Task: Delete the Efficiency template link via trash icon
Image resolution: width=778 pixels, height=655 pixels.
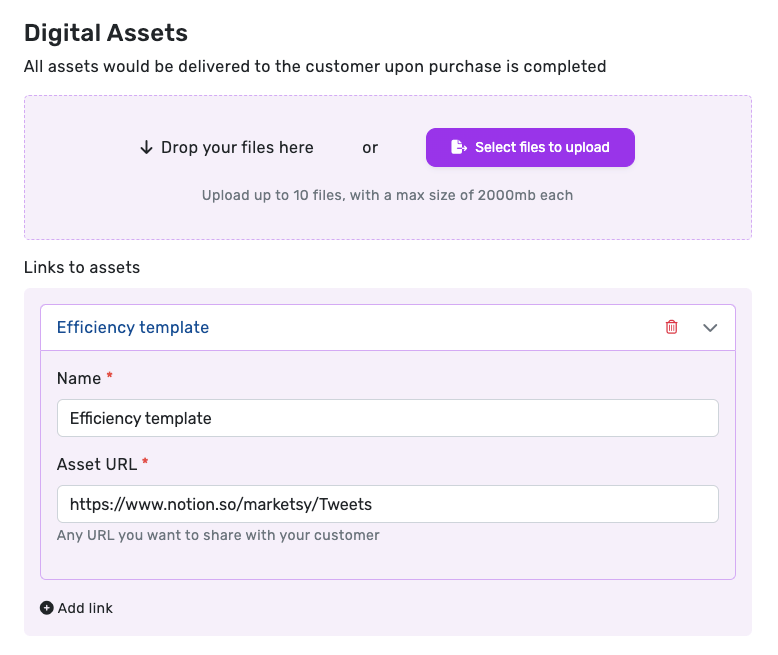Action: click(x=671, y=327)
